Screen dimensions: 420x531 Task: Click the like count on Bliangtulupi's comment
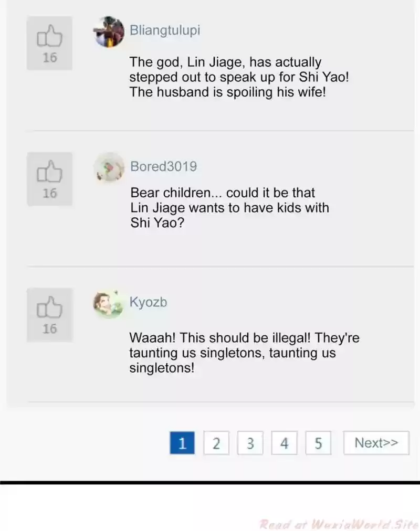point(49,58)
